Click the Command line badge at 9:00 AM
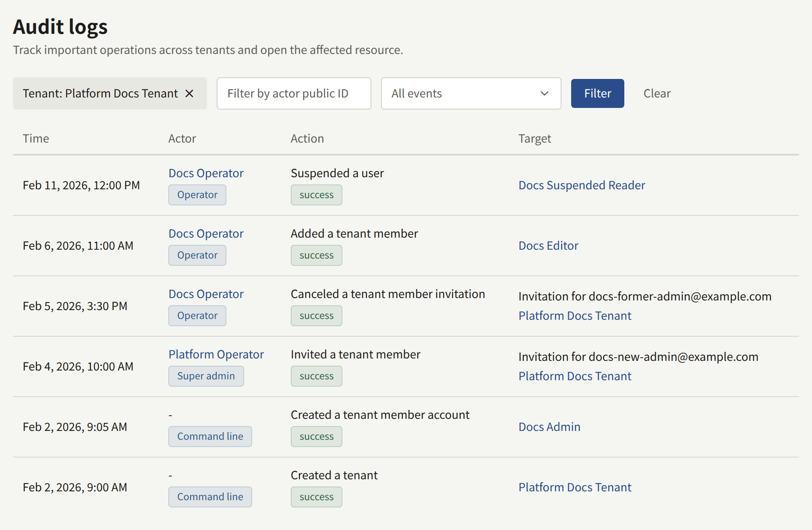This screenshot has width=812, height=530. (210, 497)
